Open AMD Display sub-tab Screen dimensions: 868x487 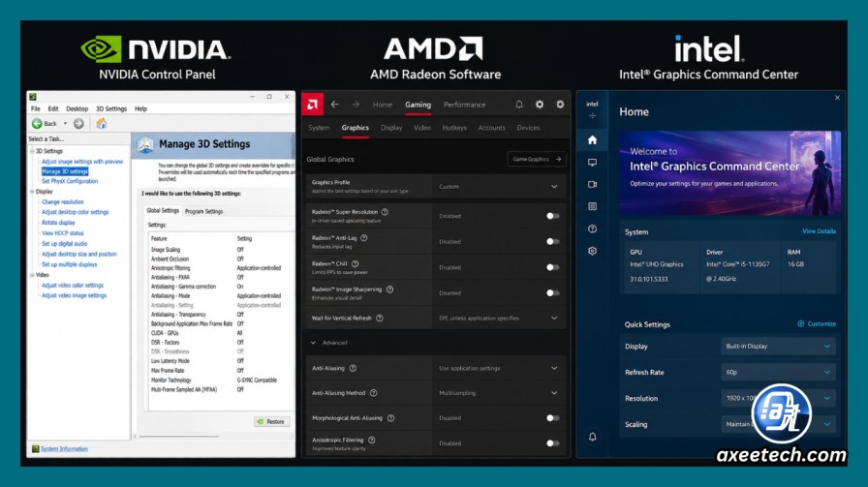click(391, 128)
